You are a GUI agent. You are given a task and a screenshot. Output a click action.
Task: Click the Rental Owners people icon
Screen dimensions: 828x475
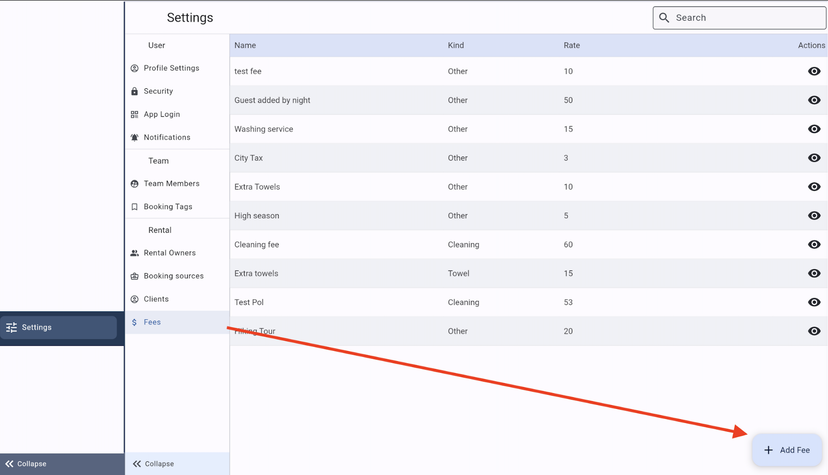click(x=134, y=253)
